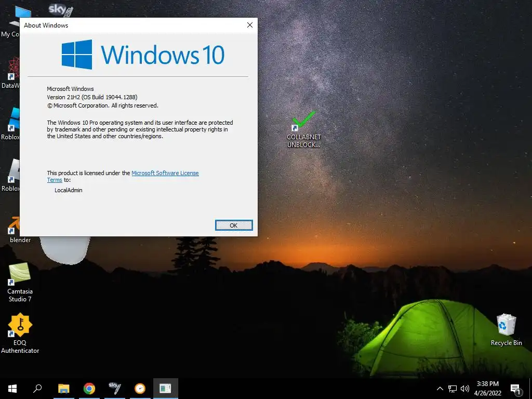532x399 pixels.
Task: Select the upper Roblox desktop shortcut
Action: coord(10,124)
